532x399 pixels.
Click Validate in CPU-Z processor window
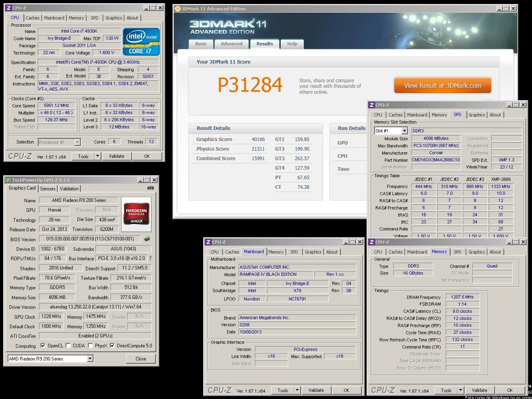[x=116, y=156]
